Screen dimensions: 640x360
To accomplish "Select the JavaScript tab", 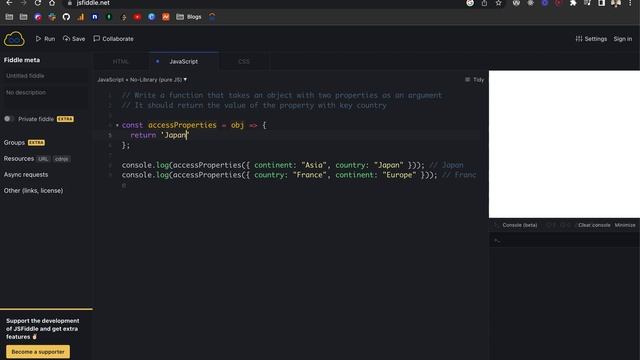I will 183,62.
